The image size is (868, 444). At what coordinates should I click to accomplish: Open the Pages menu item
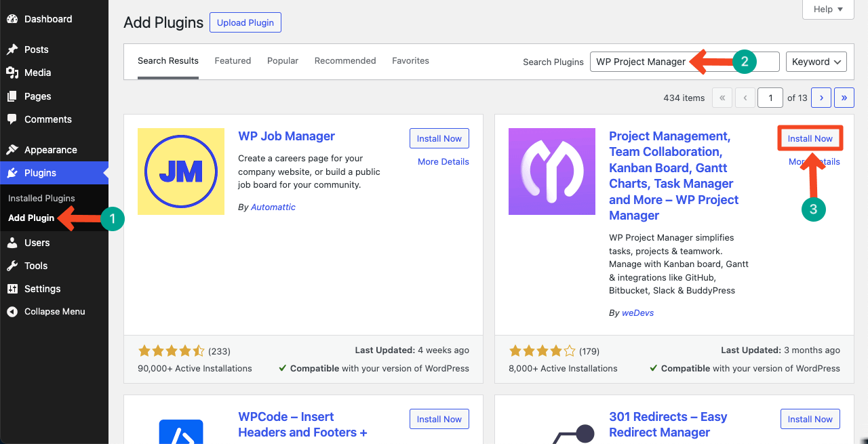tap(54, 96)
